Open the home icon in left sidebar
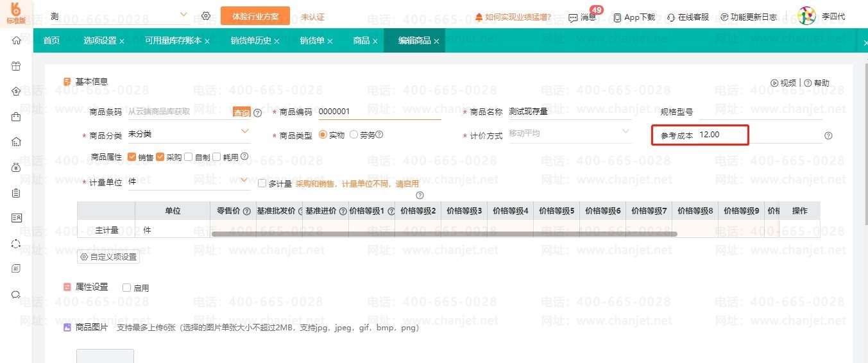 point(16,40)
